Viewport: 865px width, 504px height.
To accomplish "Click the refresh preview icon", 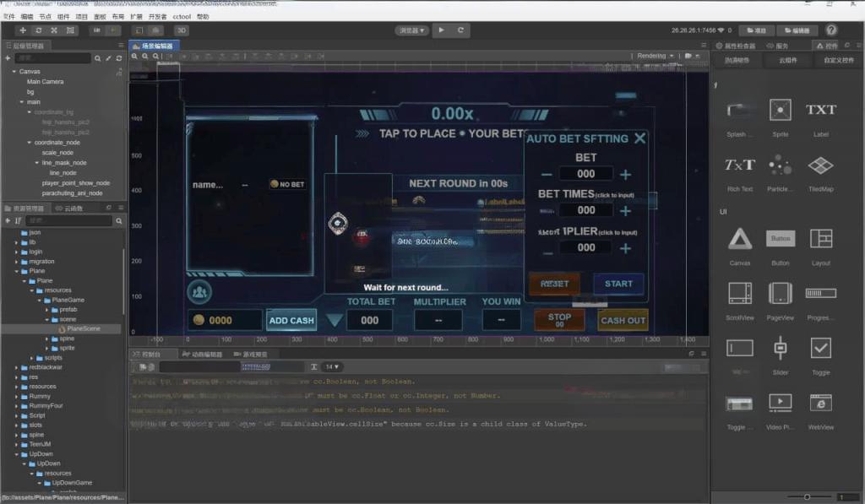I will click(x=460, y=30).
